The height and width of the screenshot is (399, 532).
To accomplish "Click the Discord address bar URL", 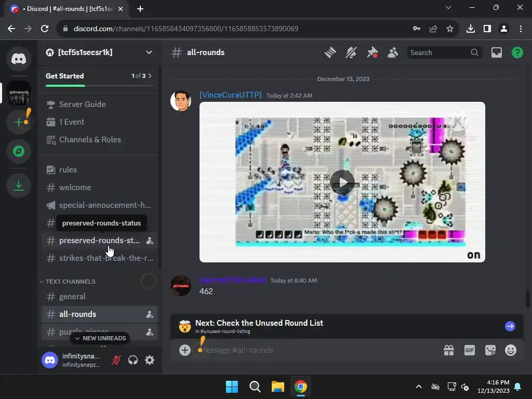I will 186,29.
